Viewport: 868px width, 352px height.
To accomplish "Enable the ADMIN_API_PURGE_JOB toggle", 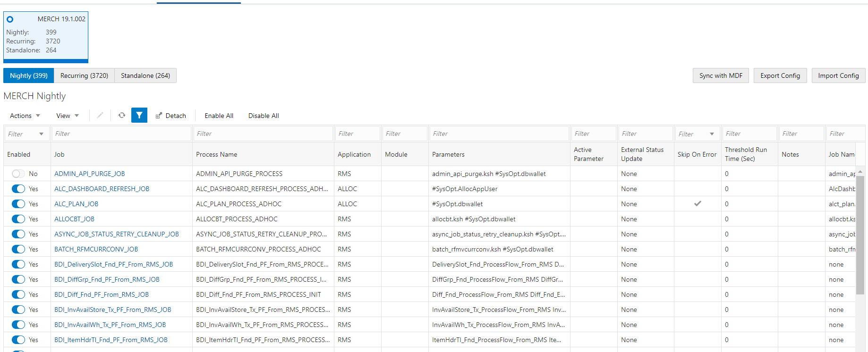I will click(18, 174).
